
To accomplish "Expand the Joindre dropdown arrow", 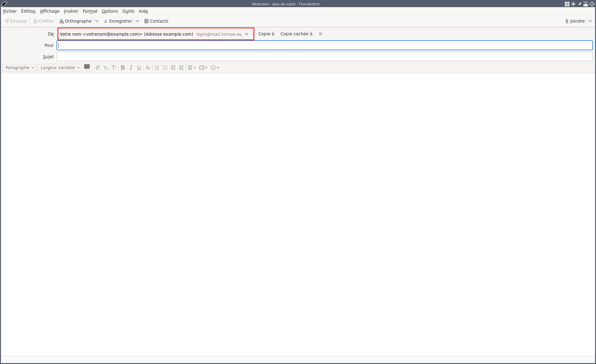I will pyautogui.click(x=590, y=21).
